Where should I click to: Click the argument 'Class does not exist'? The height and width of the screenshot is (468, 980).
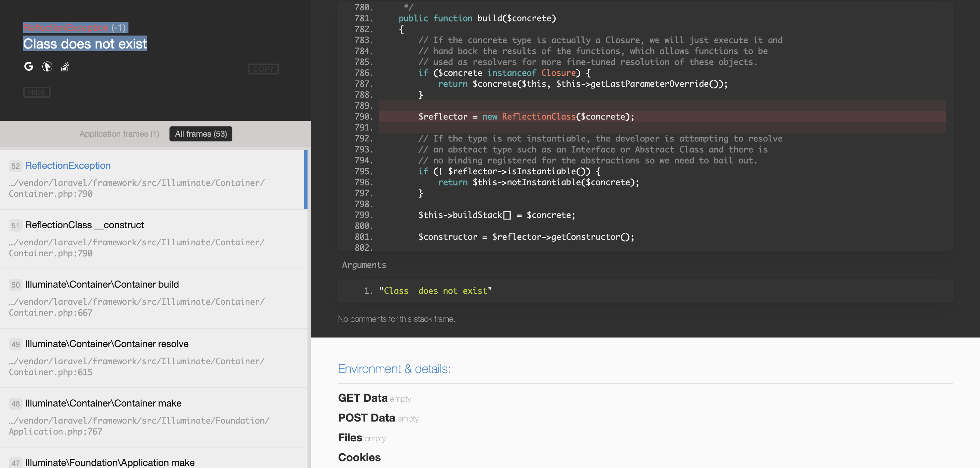[435, 290]
